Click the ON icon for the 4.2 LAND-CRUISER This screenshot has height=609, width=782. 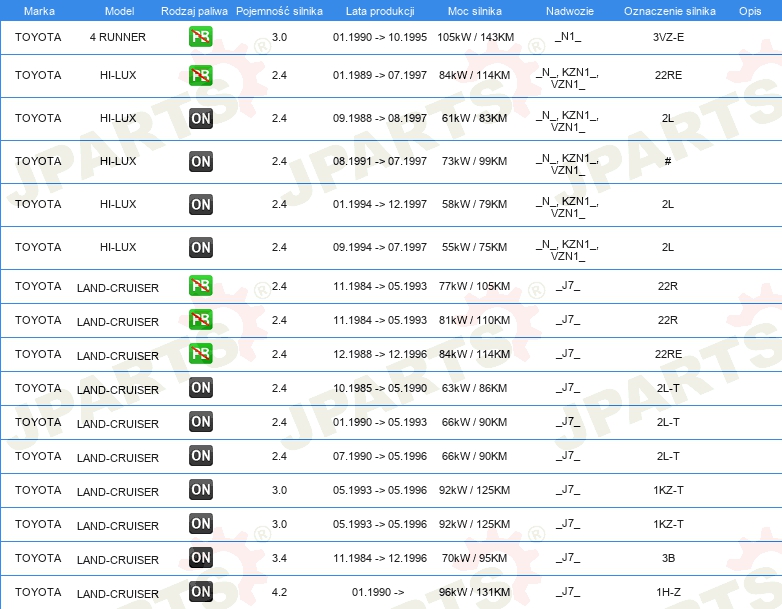pyautogui.click(x=200, y=592)
